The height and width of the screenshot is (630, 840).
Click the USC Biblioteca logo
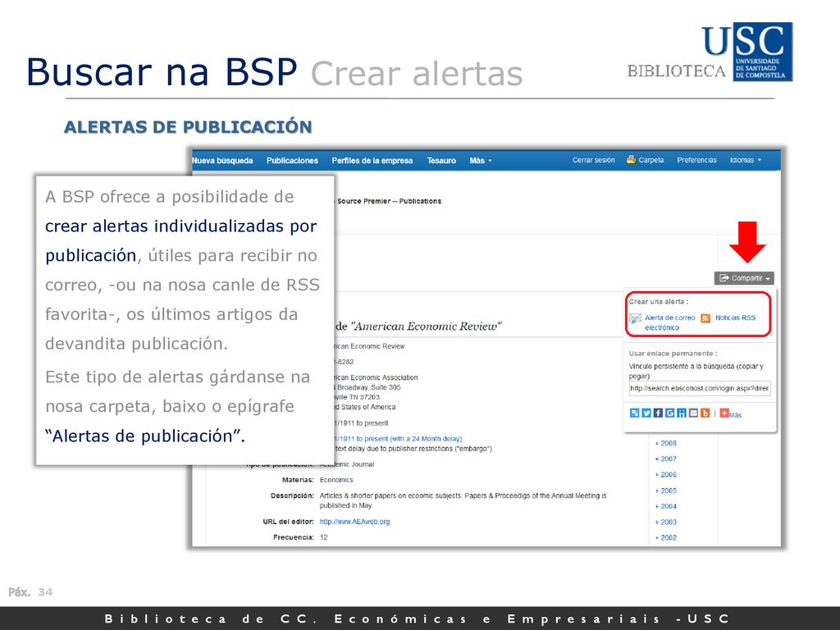(x=710, y=52)
